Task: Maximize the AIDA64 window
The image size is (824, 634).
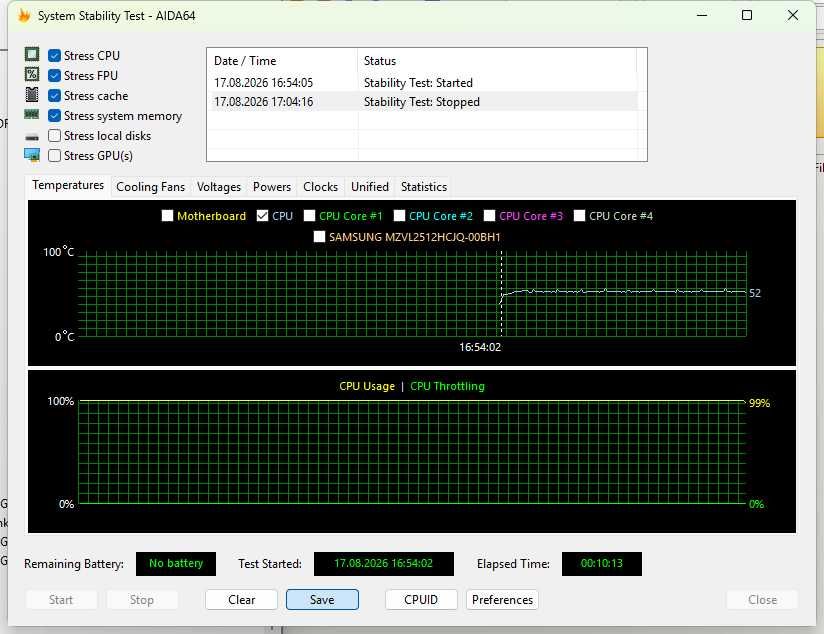Action: tap(747, 15)
